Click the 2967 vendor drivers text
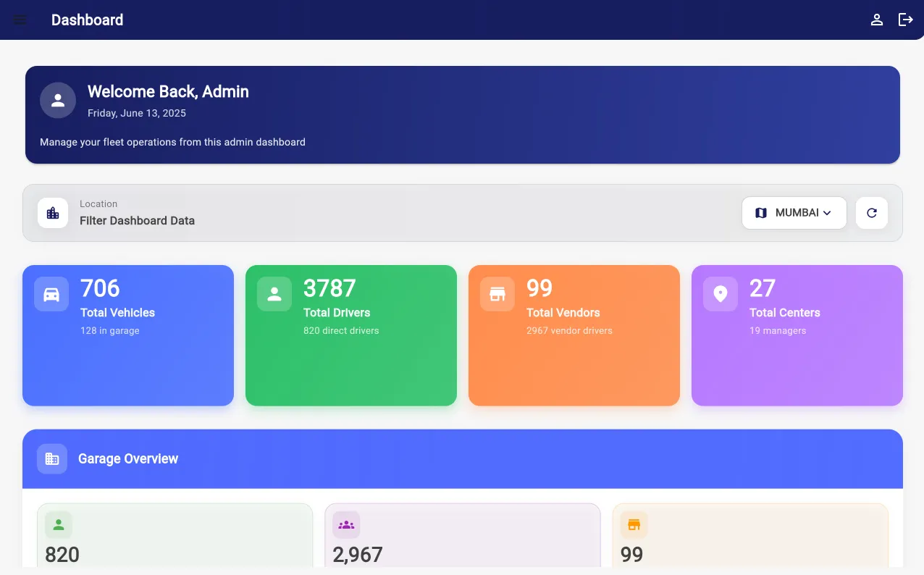924x575 pixels. 569,330
